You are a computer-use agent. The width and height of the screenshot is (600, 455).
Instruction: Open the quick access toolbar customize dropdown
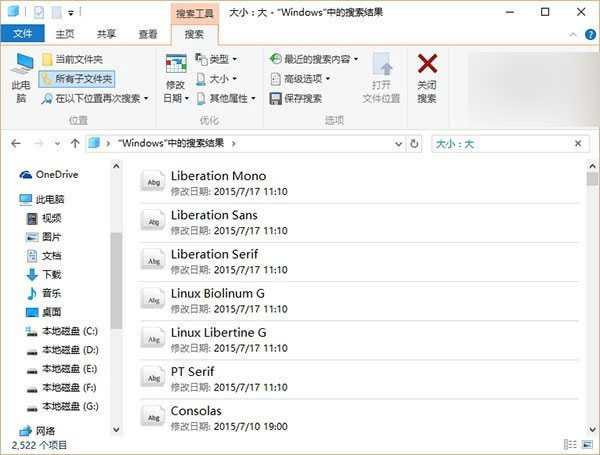coord(71,13)
